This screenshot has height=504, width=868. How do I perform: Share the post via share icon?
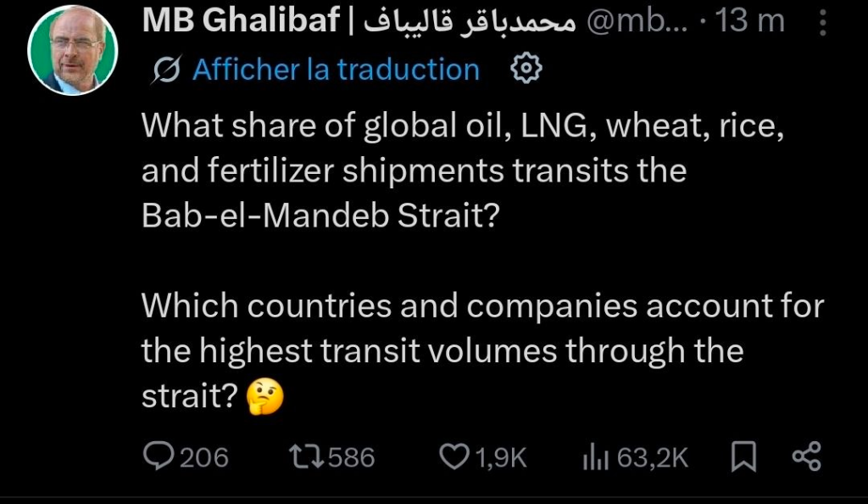pyautogui.click(x=806, y=458)
